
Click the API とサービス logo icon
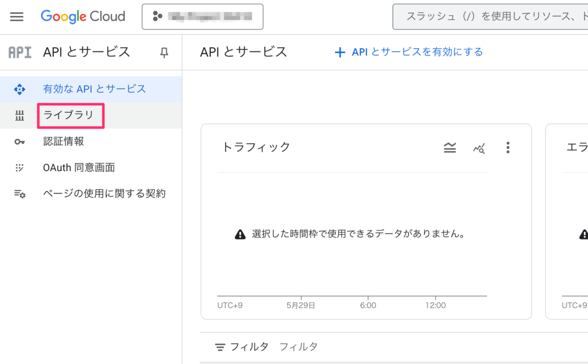(20, 52)
